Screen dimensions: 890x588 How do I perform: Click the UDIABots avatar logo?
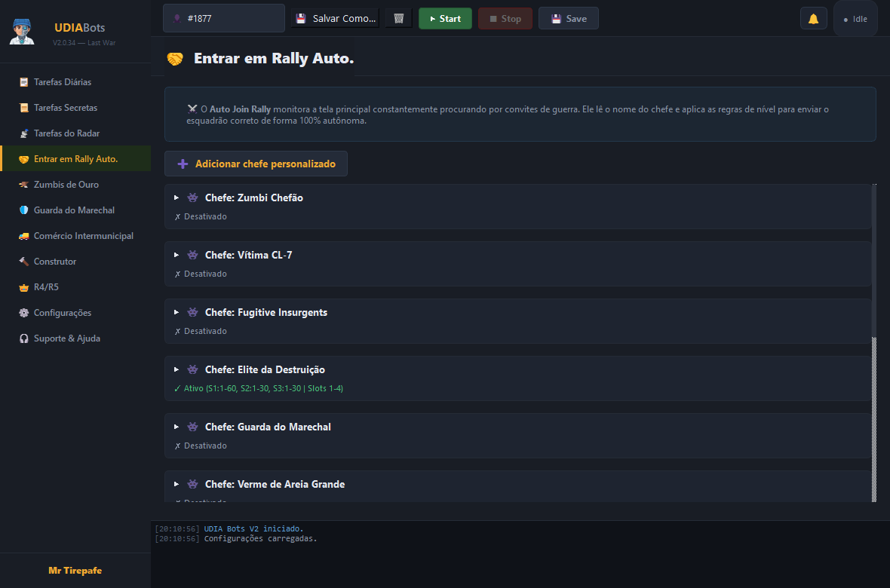[x=22, y=32]
